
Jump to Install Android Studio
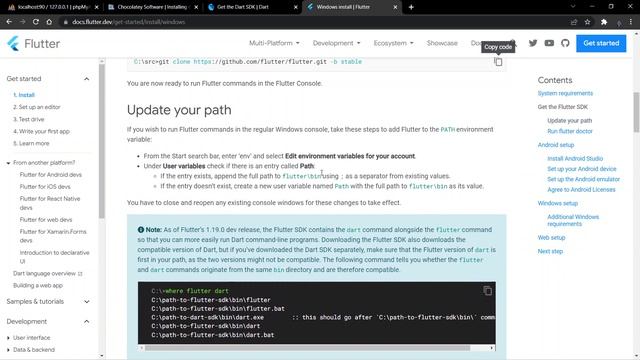click(575, 158)
